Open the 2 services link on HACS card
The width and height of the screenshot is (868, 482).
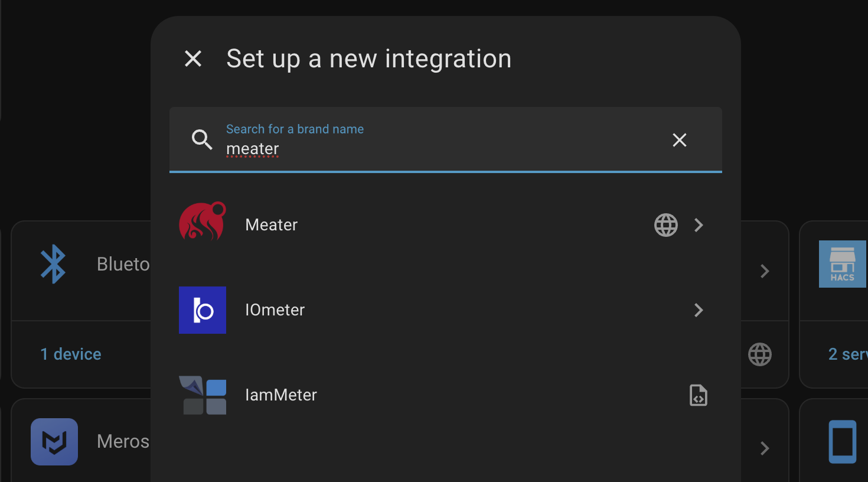[848, 354]
